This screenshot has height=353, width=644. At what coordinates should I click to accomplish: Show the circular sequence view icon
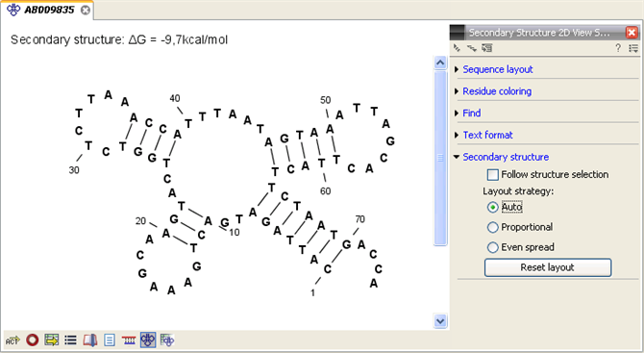(32, 340)
